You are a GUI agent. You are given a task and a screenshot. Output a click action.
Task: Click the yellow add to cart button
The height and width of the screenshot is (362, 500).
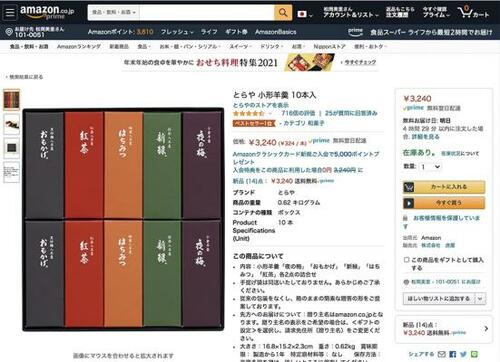(x=444, y=187)
